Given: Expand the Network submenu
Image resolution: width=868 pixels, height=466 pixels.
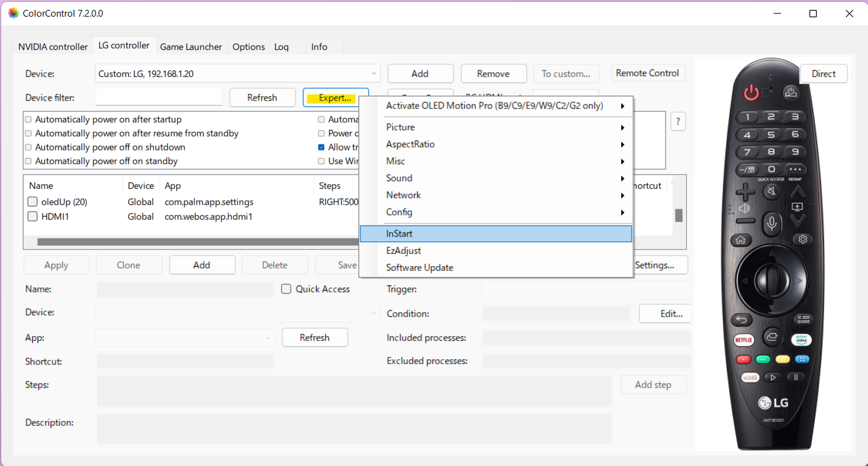Looking at the screenshot, I should [504, 195].
